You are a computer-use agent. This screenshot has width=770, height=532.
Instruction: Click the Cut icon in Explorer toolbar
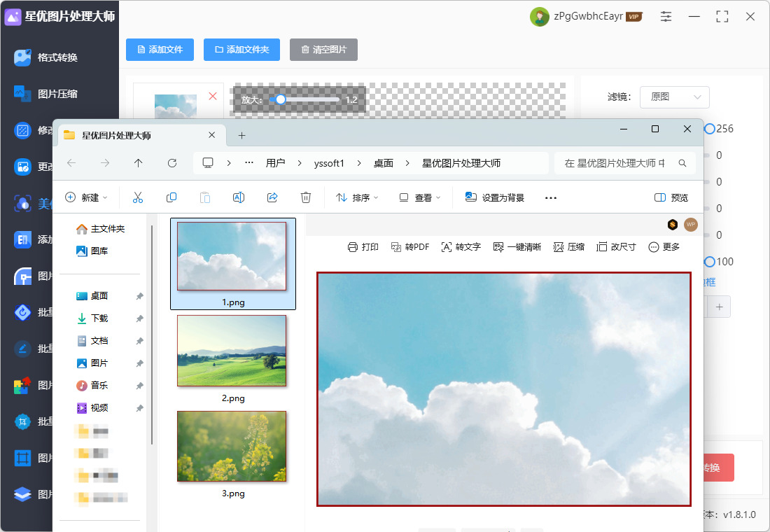coord(137,197)
